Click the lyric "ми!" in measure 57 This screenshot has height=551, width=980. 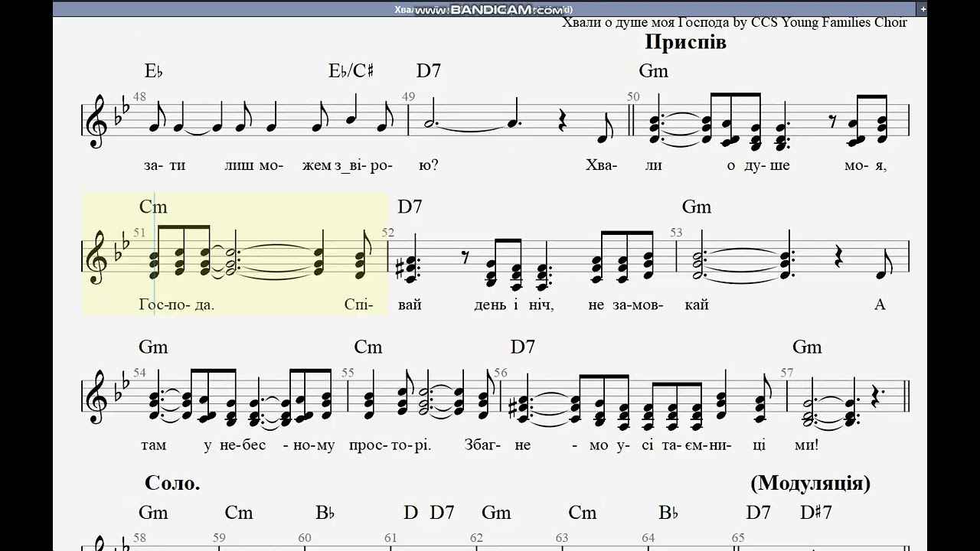808,445
